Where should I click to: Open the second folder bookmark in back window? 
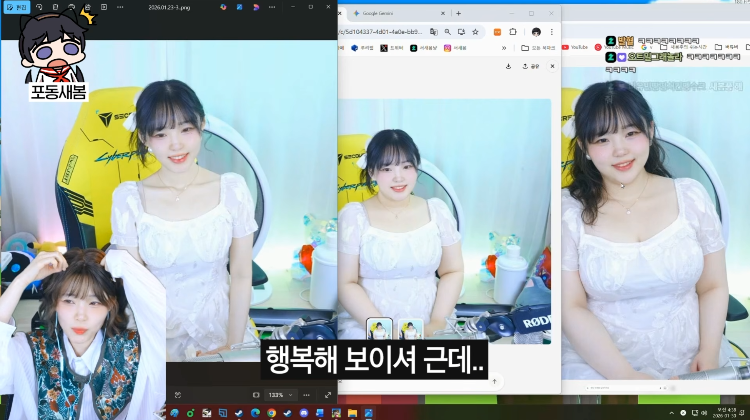coord(727,47)
